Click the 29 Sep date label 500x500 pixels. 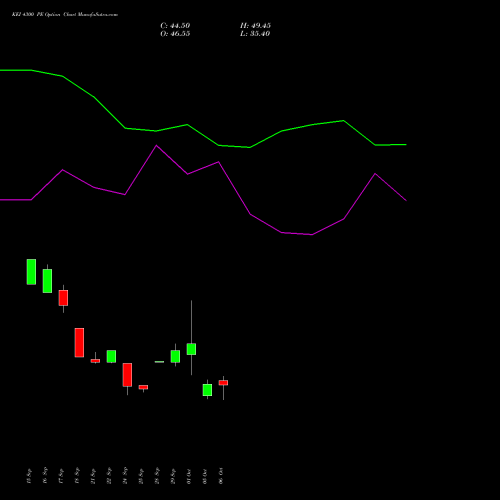[x=173, y=476]
